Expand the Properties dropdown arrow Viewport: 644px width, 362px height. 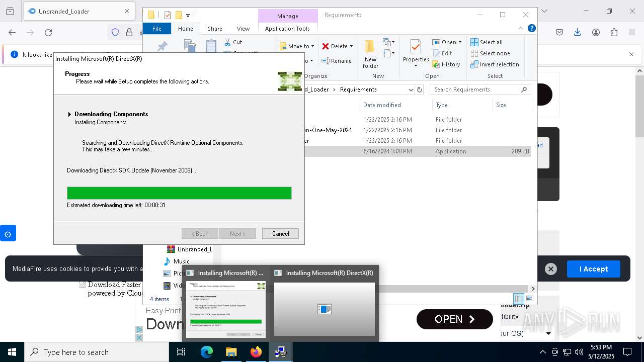point(416,66)
